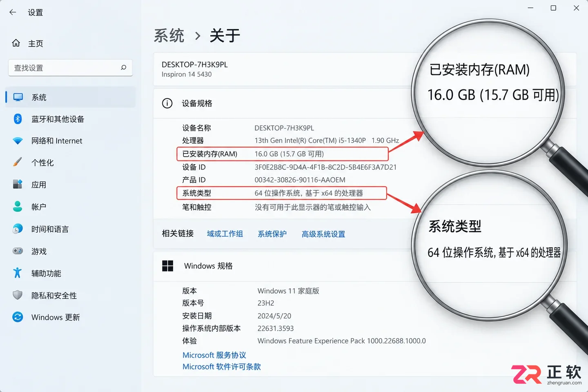This screenshot has height=392, width=588.
Task: Click the accessibility figure icon for 辅助功能
Action: pos(18,273)
